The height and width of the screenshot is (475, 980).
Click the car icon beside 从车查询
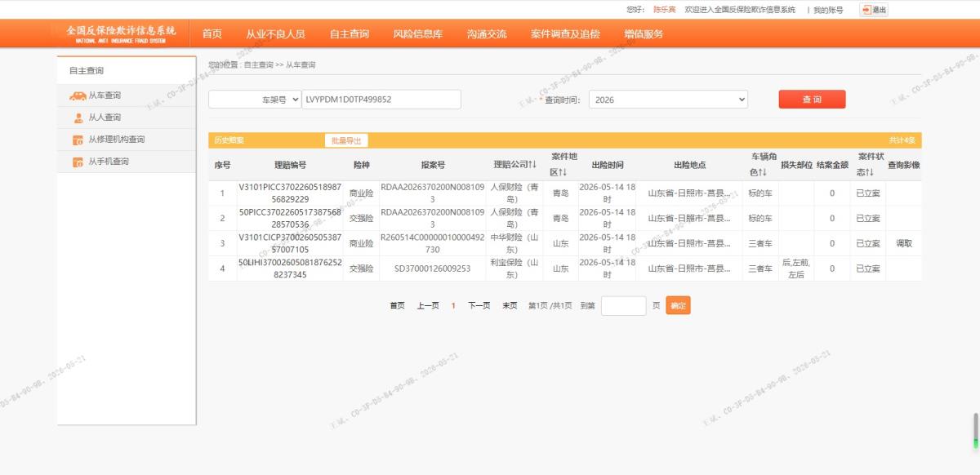(78, 95)
